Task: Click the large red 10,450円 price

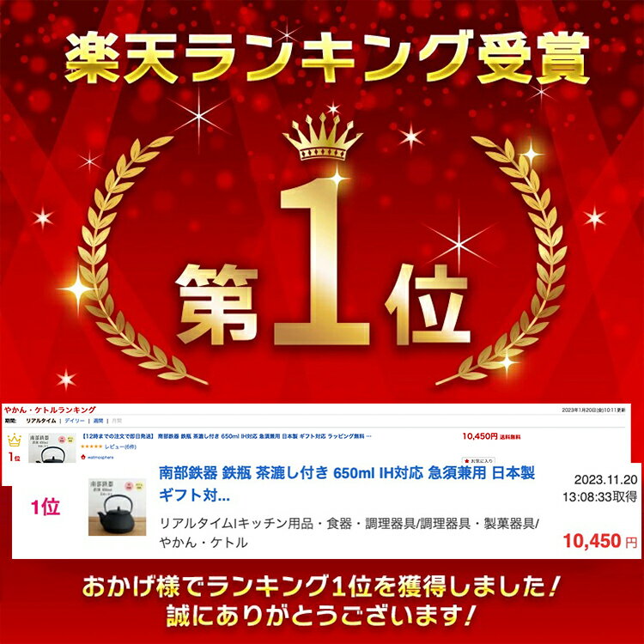Action: 600,541
